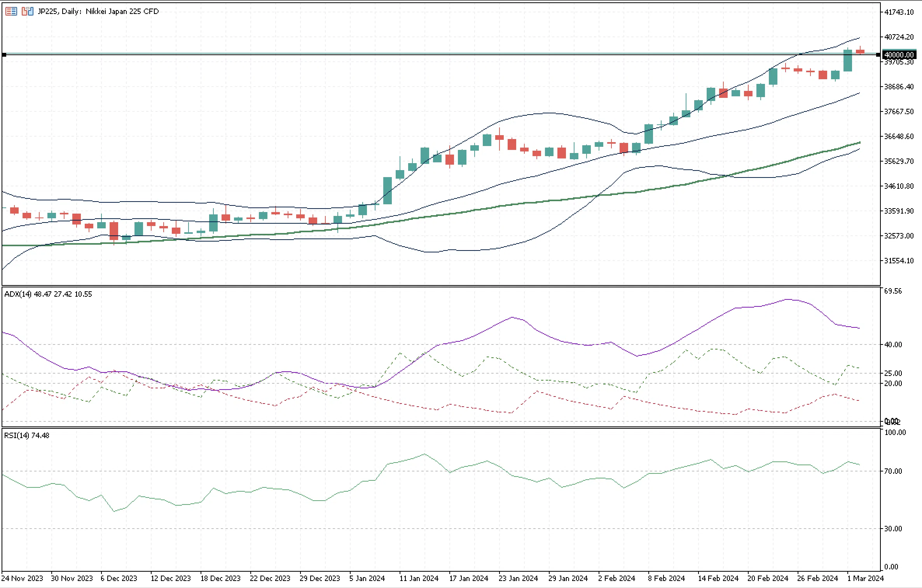This screenshot has width=922, height=588.
Task: Click the RSI 30.00 level label
Action: tap(893, 529)
